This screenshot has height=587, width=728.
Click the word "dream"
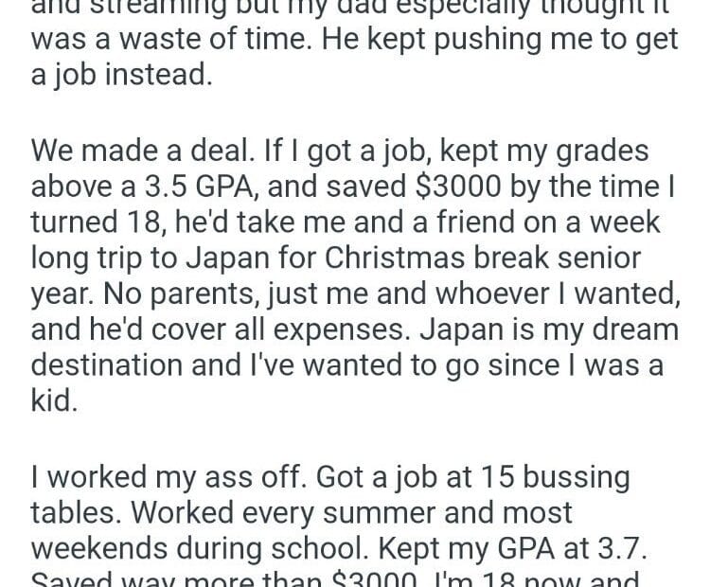[630, 329]
